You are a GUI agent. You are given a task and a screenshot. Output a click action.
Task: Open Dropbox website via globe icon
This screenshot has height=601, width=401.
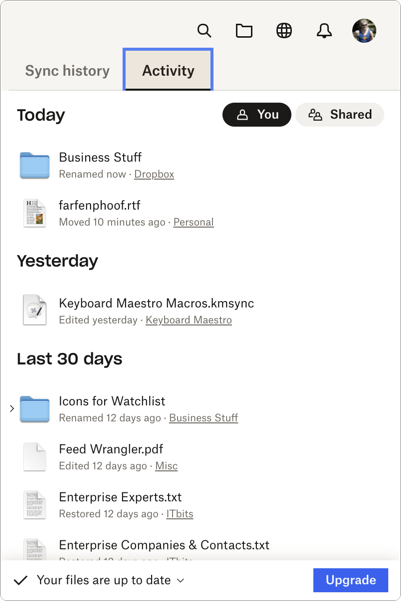pos(284,31)
